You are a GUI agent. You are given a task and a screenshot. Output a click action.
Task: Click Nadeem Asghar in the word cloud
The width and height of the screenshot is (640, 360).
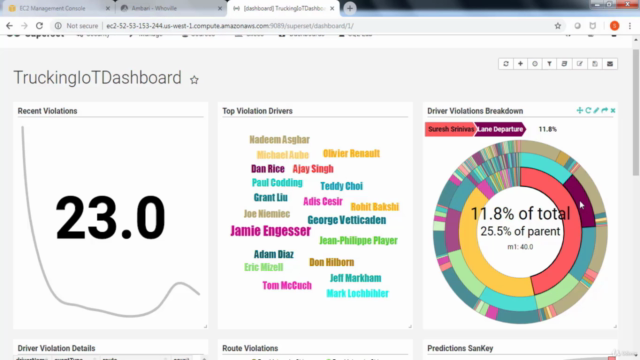[280, 140]
